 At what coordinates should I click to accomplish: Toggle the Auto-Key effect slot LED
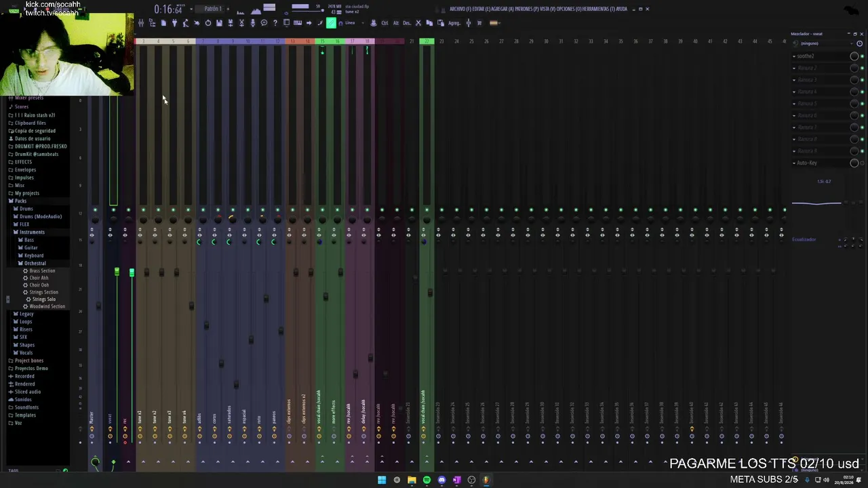pyautogui.click(x=862, y=163)
